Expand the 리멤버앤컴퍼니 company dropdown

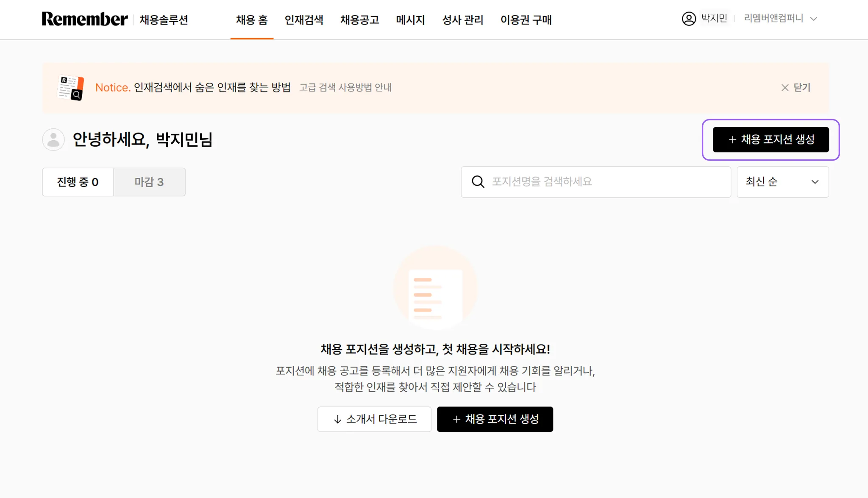click(x=780, y=18)
